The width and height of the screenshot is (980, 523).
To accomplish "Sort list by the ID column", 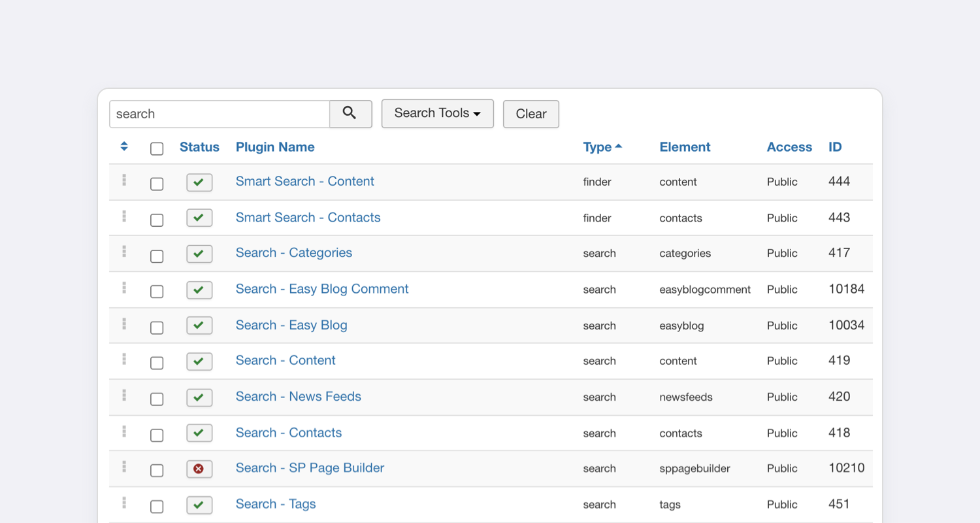I will pos(835,147).
